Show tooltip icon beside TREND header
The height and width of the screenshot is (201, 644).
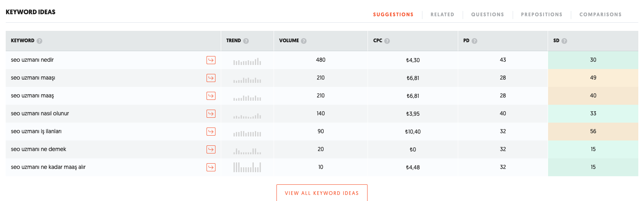point(246,41)
